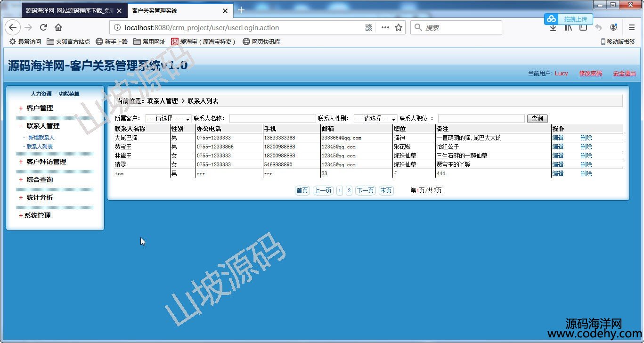The image size is (644, 343).
Task: Open the 所属客户 dropdown
Action: click(x=168, y=118)
